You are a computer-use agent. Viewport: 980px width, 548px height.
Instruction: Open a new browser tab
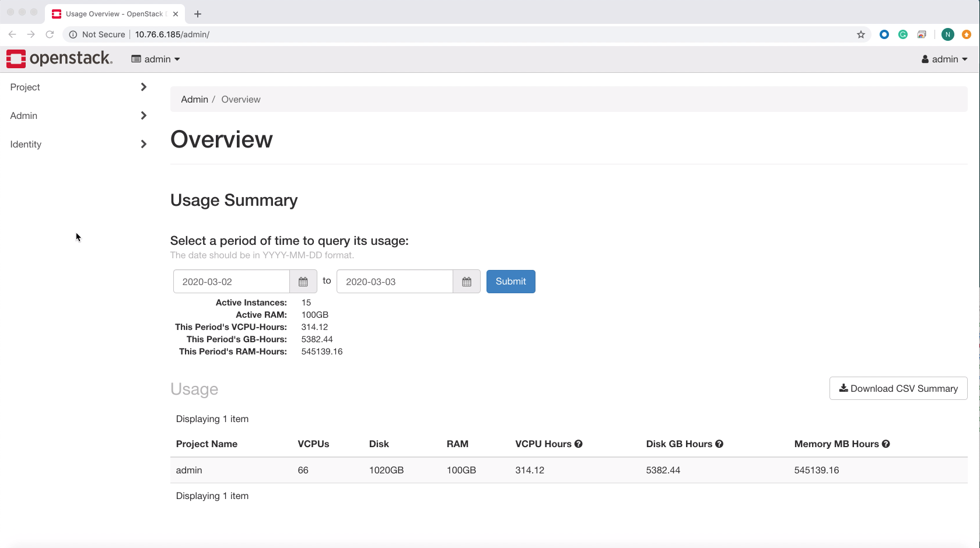tap(198, 14)
